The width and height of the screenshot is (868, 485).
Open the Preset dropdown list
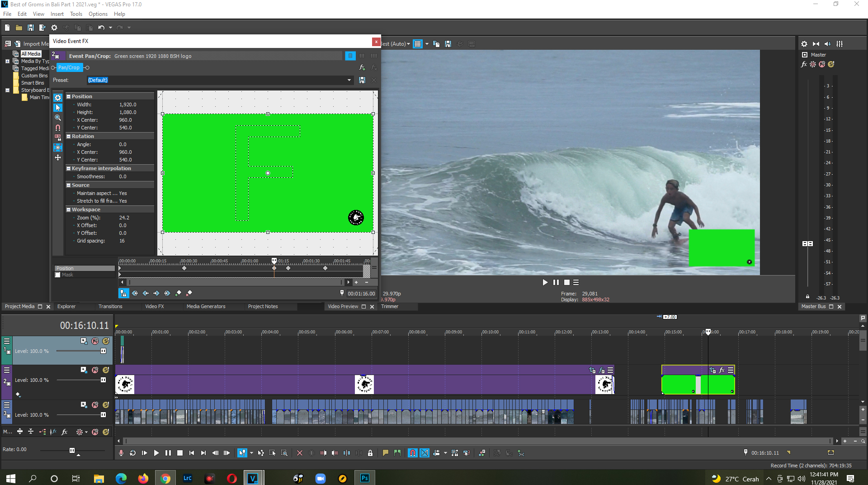tap(349, 80)
